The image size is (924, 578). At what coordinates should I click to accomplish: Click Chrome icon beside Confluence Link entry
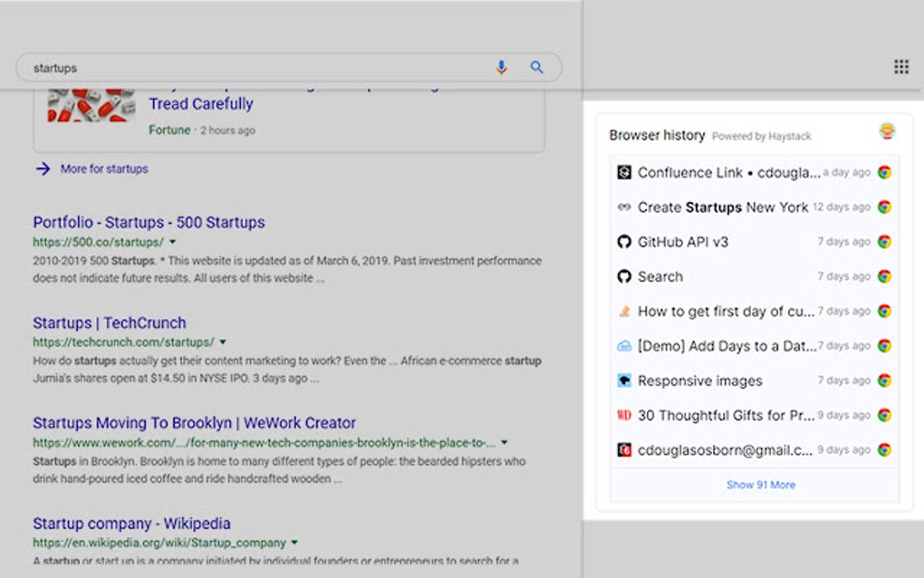point(884,172)
